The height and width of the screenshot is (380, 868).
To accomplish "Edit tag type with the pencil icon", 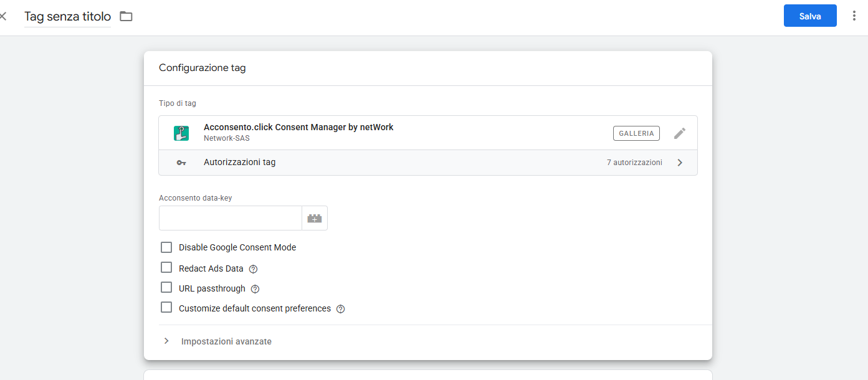I will click(x=680, y=133).
